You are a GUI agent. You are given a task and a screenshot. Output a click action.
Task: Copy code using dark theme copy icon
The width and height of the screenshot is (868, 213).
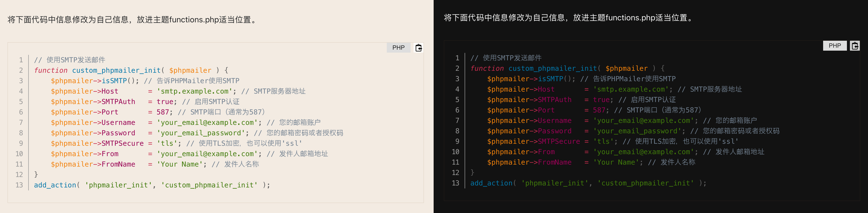point(855,46)
